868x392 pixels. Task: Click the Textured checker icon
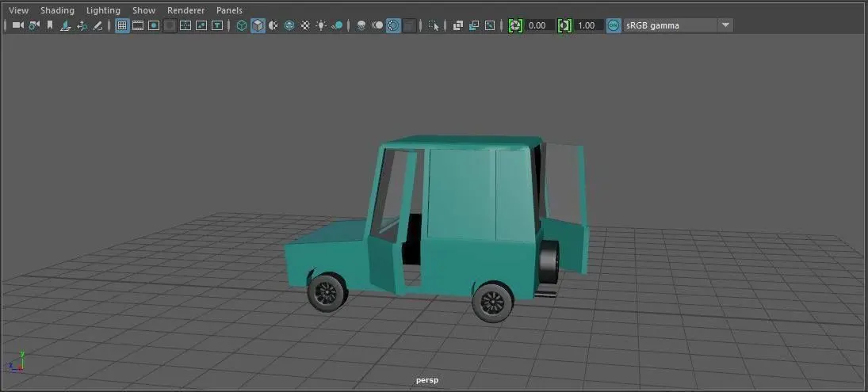pyautogui.click(x=305, y=25)
